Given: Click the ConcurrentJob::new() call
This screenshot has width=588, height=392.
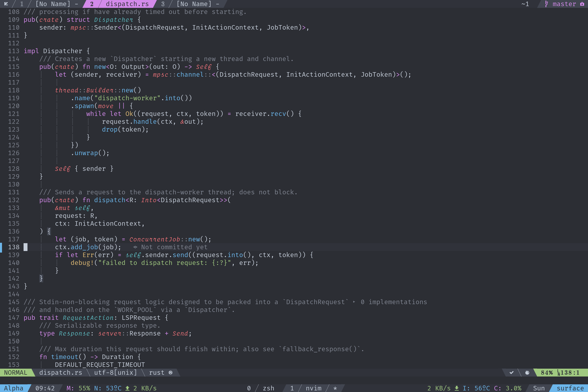Looking at the screenshot, I should [170, 239].
